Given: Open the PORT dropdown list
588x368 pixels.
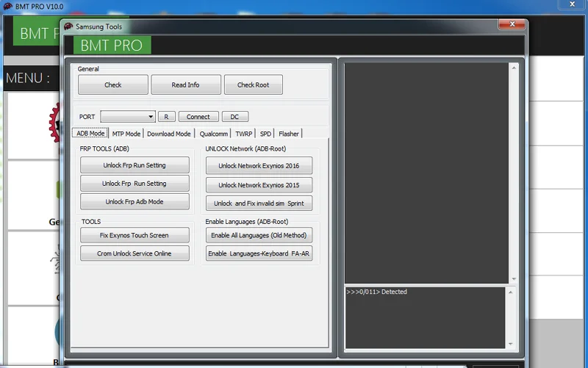Looking at the screenshot, I should [151, 117].
